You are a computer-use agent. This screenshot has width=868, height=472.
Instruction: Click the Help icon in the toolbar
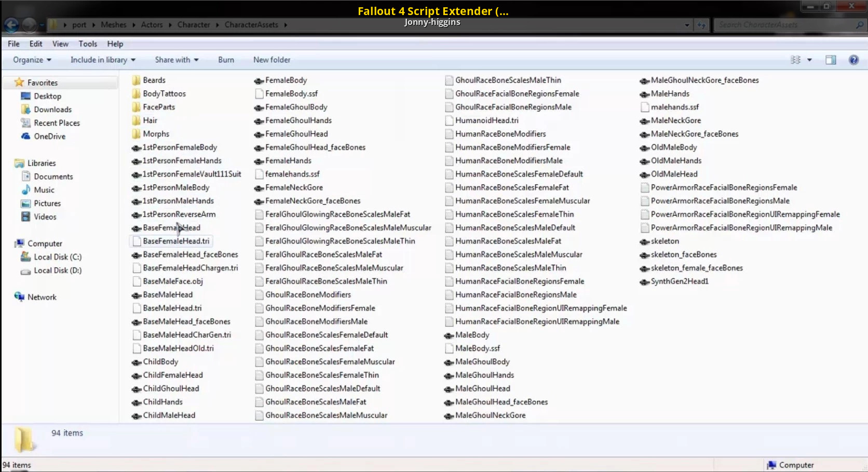[x=853, y=60]
